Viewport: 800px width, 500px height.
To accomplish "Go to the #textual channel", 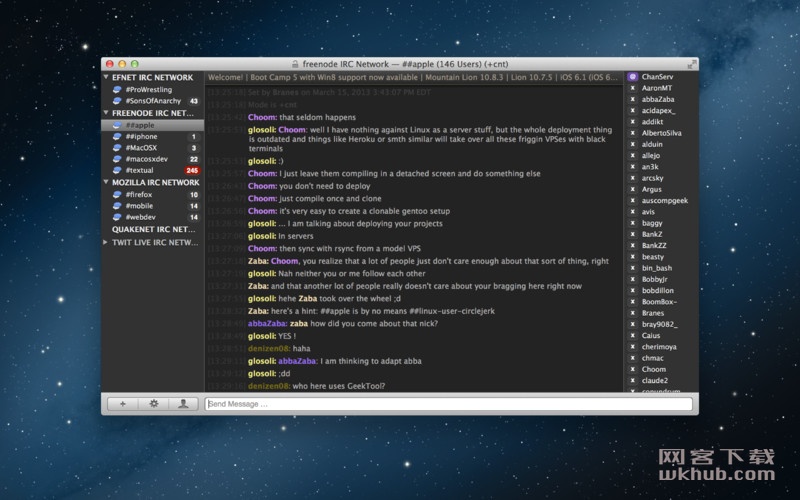I will coord(153,170).
